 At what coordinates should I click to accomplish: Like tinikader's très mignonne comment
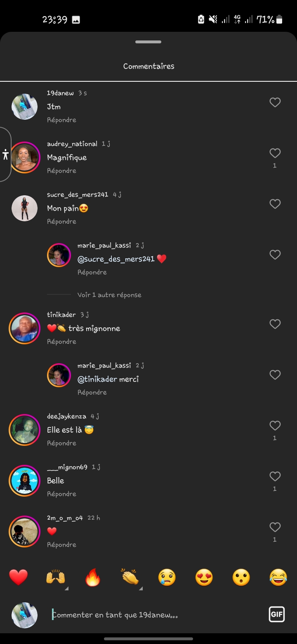pyautogui.click(x=275, y=324)
